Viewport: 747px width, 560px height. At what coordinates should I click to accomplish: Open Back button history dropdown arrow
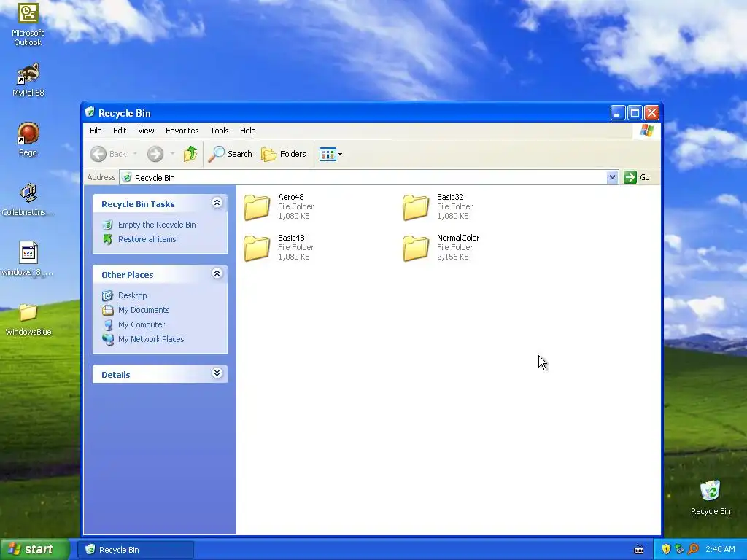click(135, 154)
